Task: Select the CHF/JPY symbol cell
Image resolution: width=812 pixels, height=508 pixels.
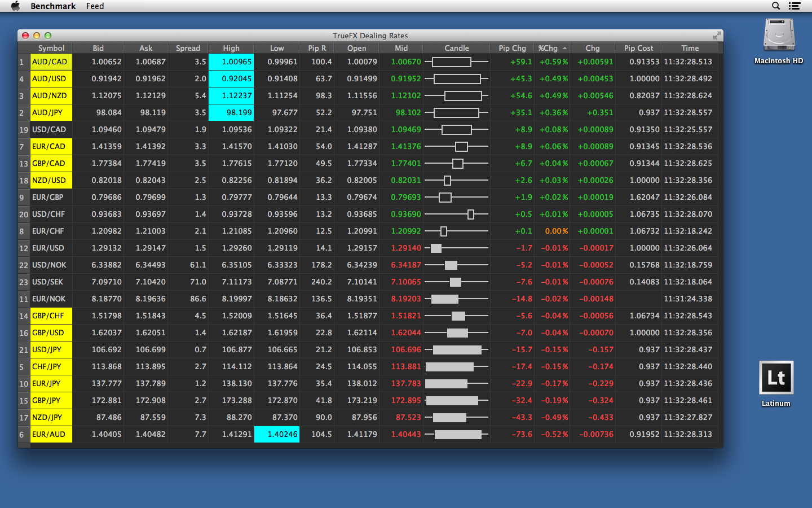Action: tap(51, 366)
